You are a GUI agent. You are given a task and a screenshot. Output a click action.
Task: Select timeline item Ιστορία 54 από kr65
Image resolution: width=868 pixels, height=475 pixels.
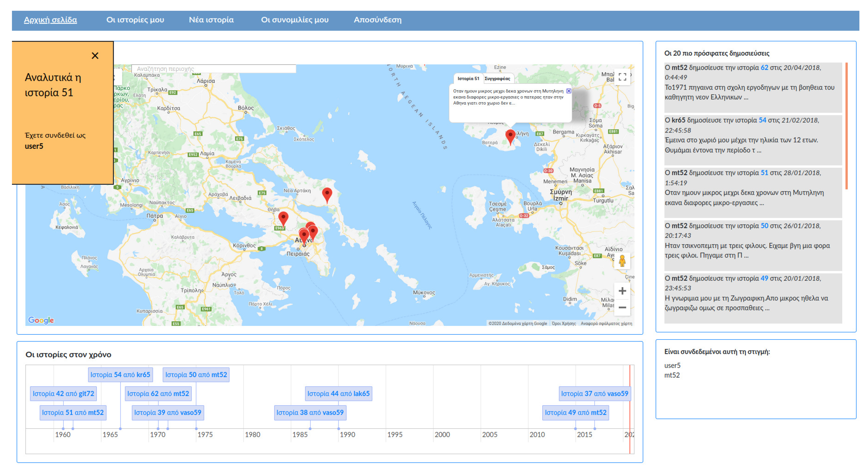120,374
